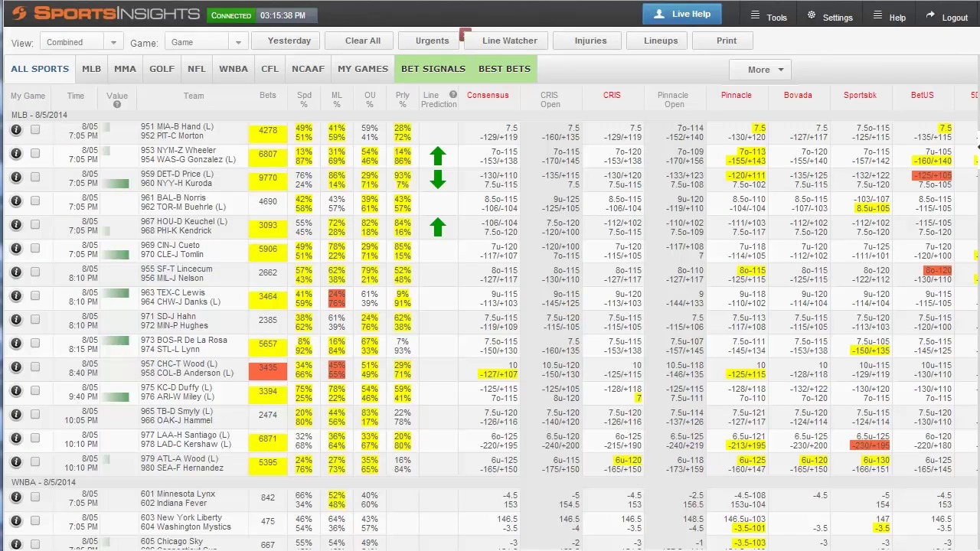Click Value column help icon
This screenshot has width=980, height=551.
tap(117, 105)
